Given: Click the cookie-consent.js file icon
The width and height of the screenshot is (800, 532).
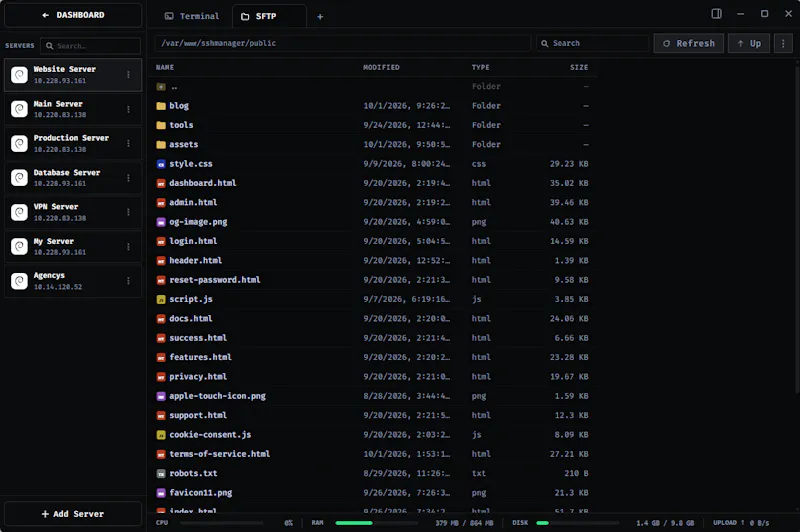Looking at the screenshot, I should [161, 435].
